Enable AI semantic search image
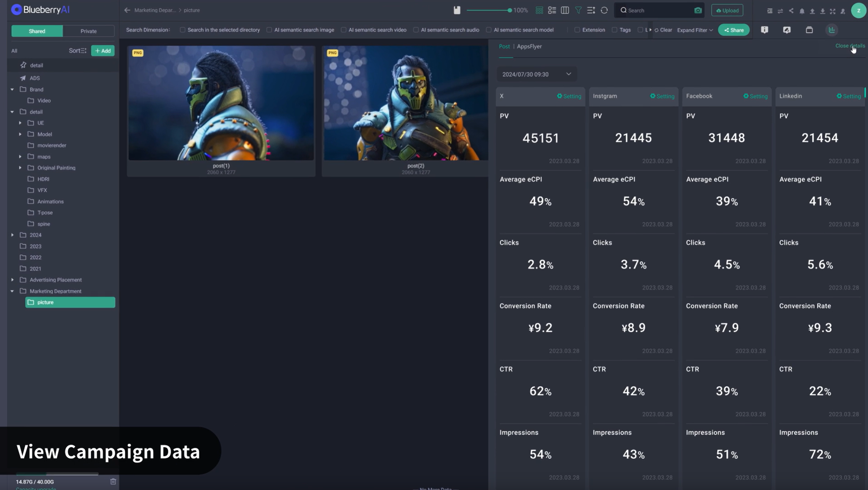 [x=269, y=30]
